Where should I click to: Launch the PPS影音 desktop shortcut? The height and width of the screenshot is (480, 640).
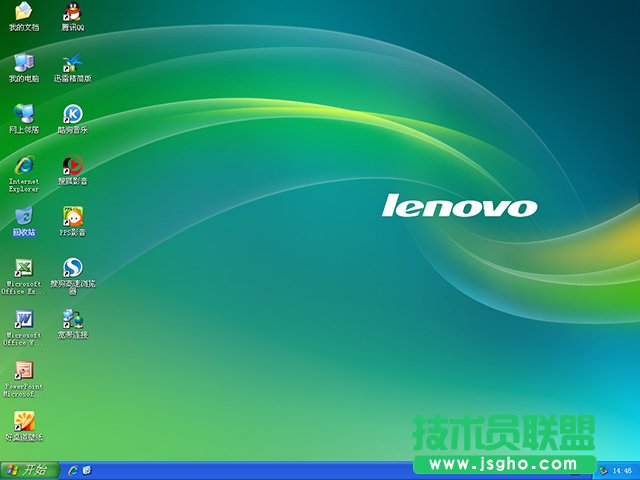coord(72,216)
